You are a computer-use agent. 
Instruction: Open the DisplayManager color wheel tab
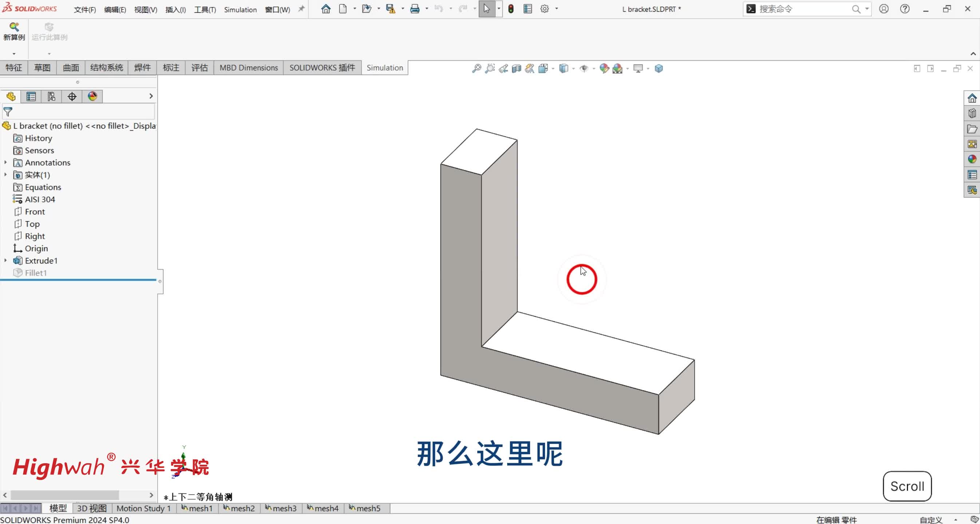coord(92,96)
